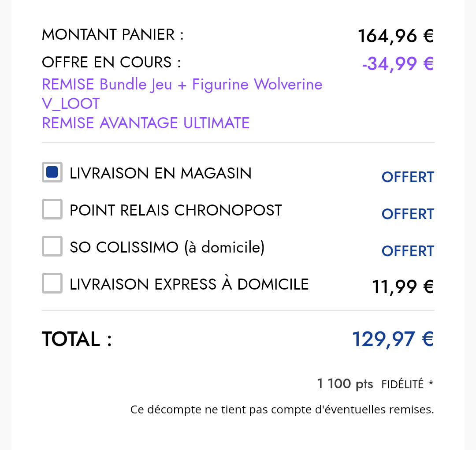Click the Point Relais Chronopost label

click(x=176, y=210)
